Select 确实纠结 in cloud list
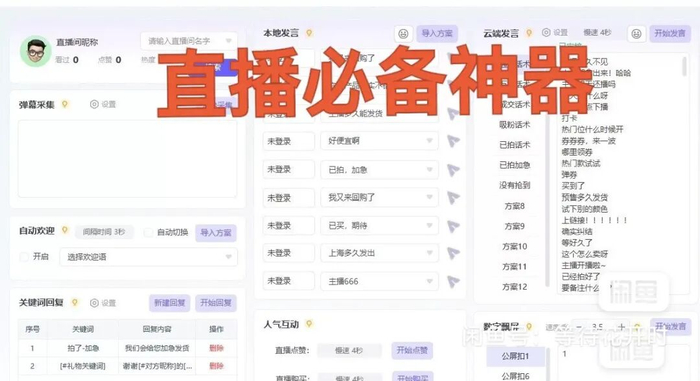Image resolution: width=700 pixels, height=381 pixels. (x=577, y=231)
